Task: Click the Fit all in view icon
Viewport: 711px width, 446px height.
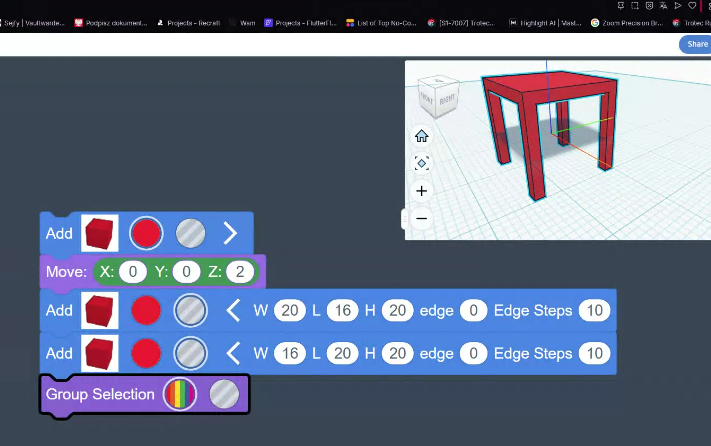Action: [421, 163]
